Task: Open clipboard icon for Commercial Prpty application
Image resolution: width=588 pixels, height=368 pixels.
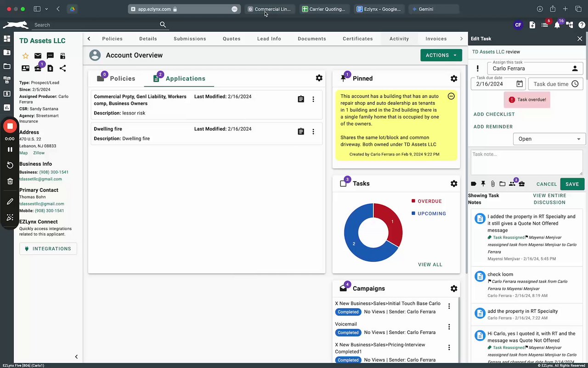Action: [x=301, y=99]
